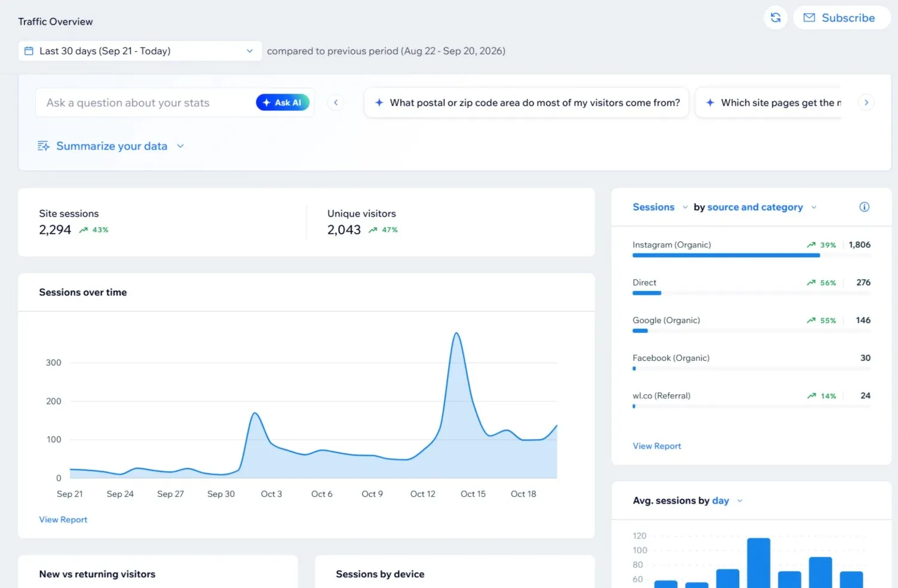Click the trend arrow in Instagram (Organic) row

tap(811, 245)
